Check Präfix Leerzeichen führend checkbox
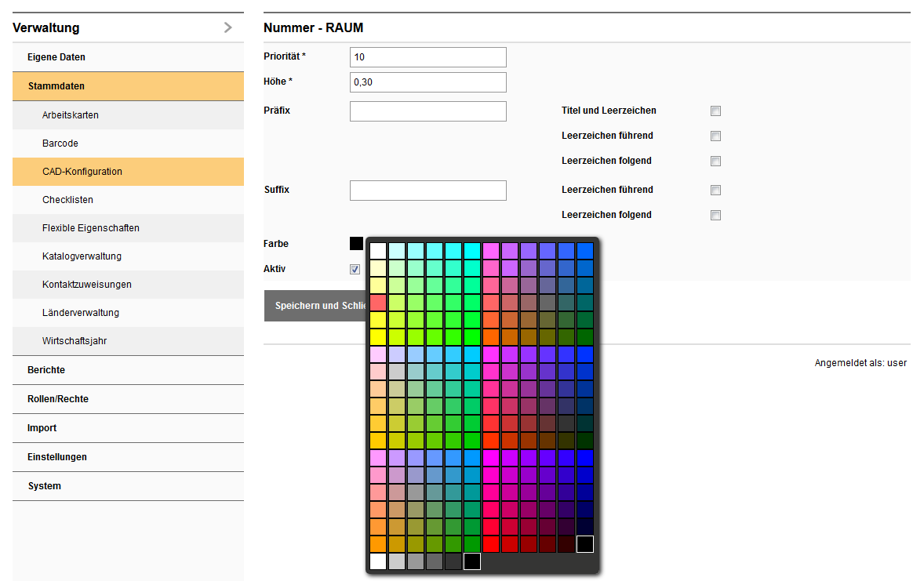The image size is (924, 581). point(715,136)
